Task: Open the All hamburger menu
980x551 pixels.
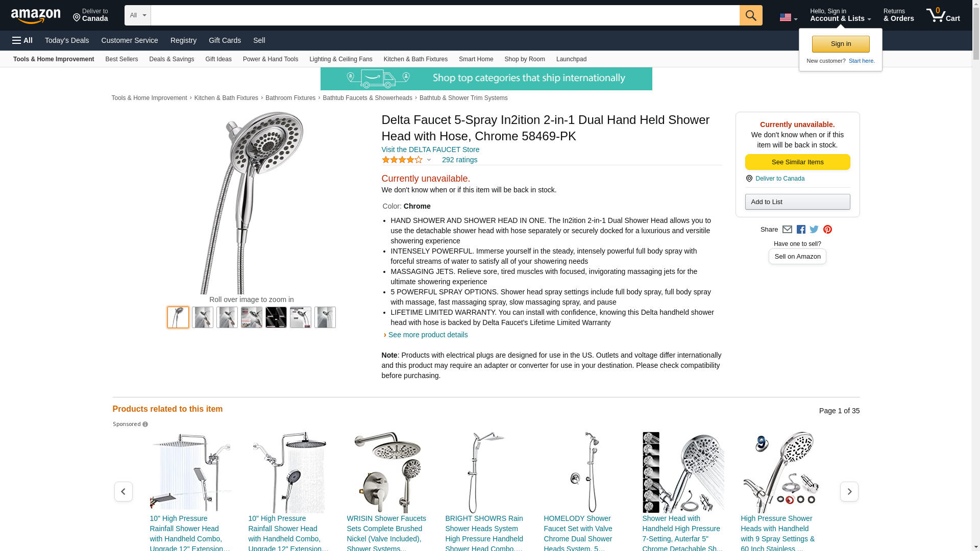Action: 22,40
